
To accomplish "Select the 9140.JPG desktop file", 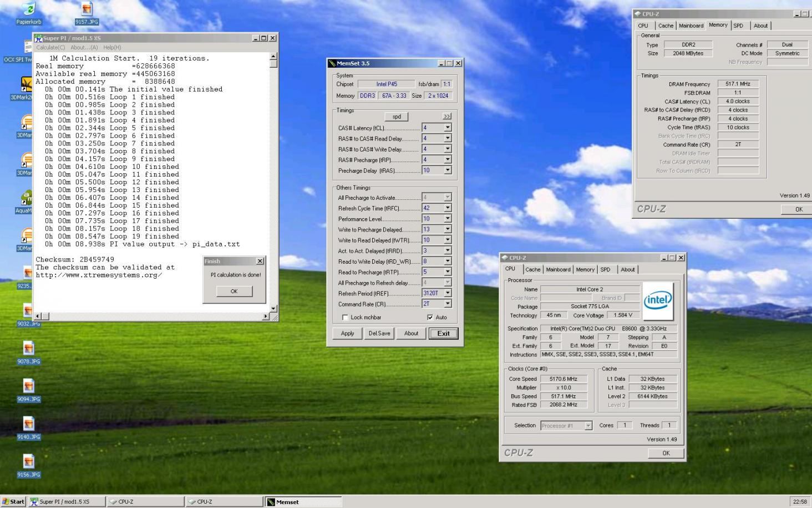I will pos(28,424).
